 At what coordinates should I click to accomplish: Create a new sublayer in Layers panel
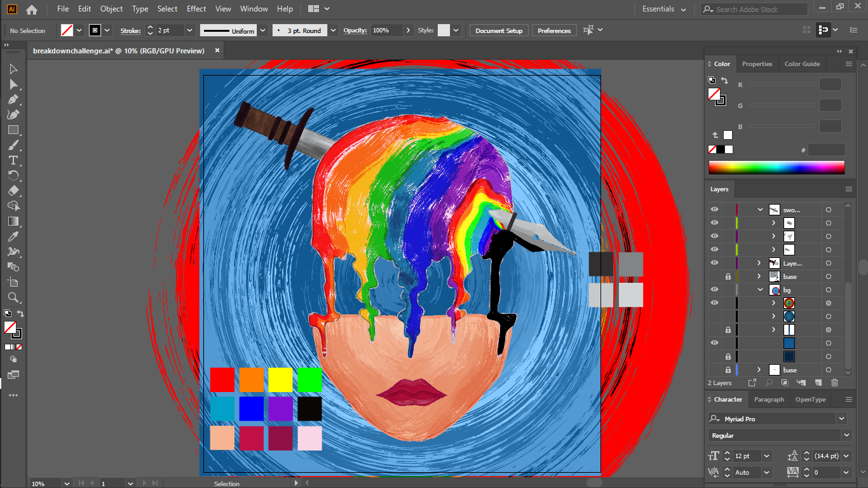pos(801,383)
